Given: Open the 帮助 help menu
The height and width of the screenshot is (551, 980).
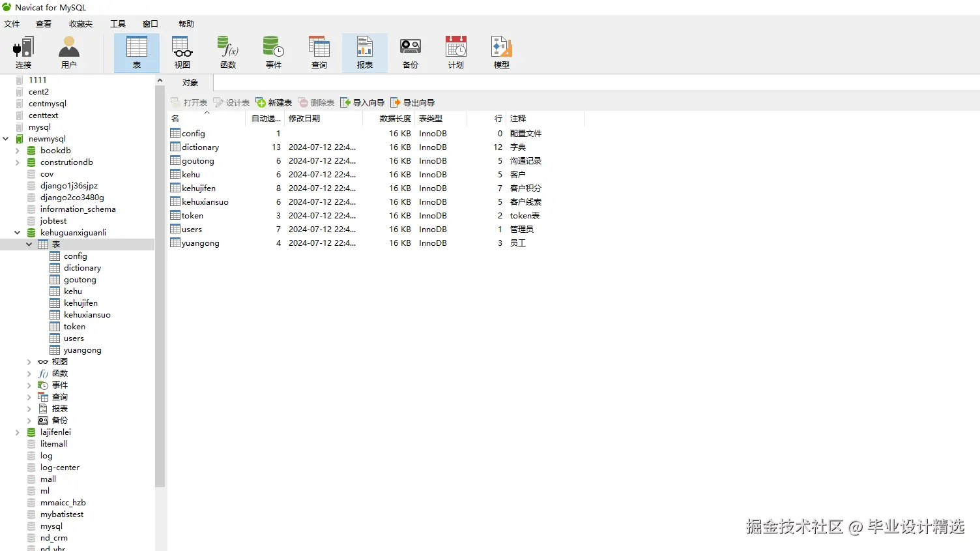Looking at the screenshot, I should (186, 24).
